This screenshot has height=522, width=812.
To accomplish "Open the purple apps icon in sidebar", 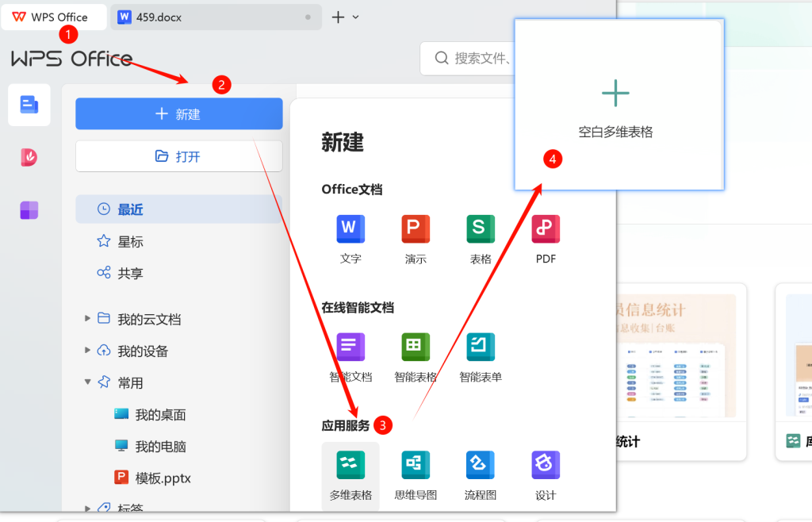I will [x=29, y=210].
